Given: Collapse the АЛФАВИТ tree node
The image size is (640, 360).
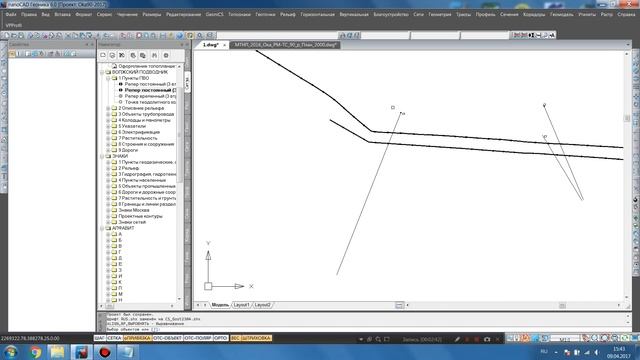Looking at the screenshot, I should coord(102,228).
